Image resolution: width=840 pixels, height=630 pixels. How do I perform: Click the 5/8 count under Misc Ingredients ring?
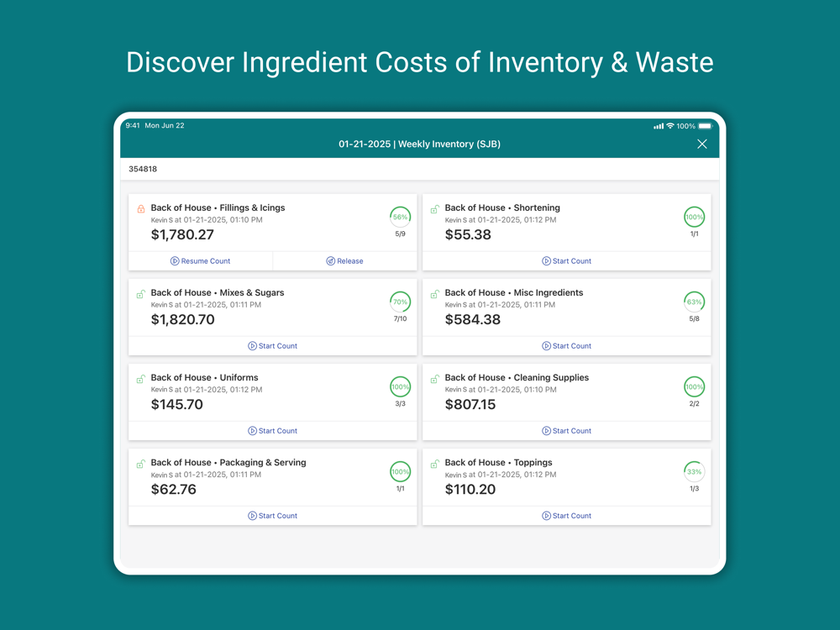[695, 318]
